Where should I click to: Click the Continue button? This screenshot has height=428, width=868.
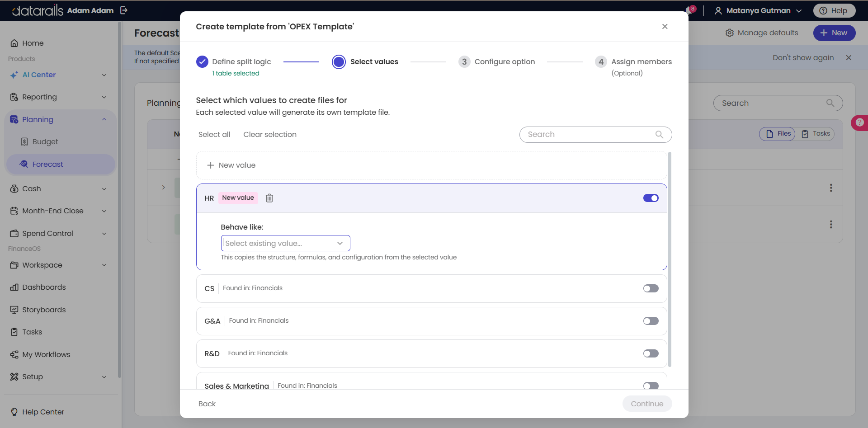click(647, 404)
